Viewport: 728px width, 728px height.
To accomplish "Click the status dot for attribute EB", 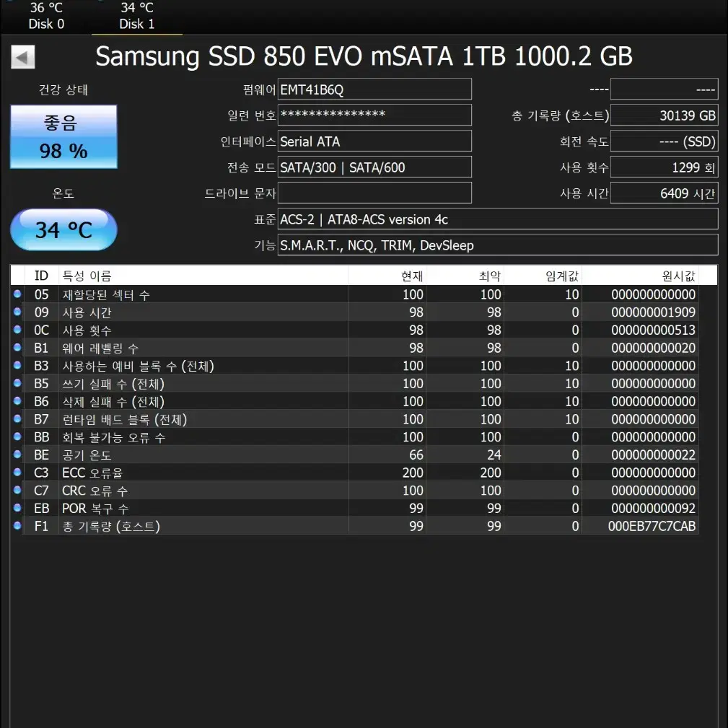I will (17, 507).
